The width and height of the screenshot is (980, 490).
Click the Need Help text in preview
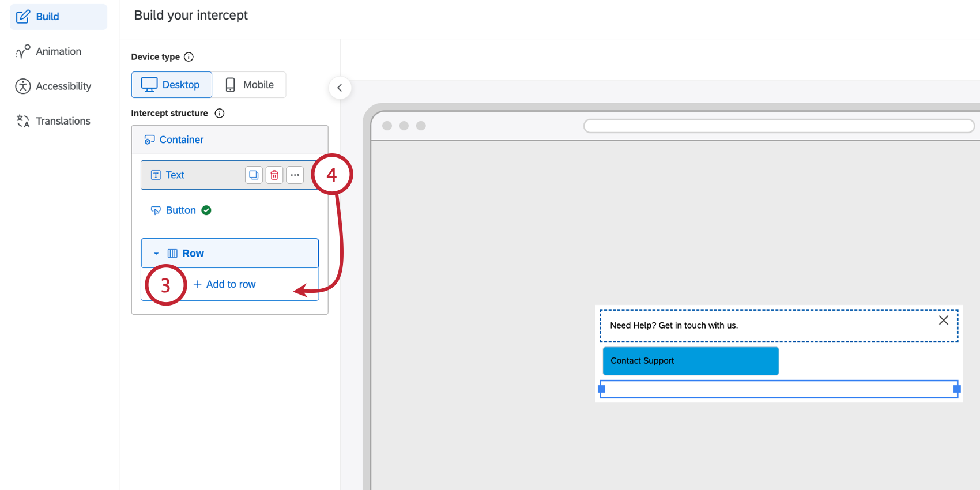[674, 325]
